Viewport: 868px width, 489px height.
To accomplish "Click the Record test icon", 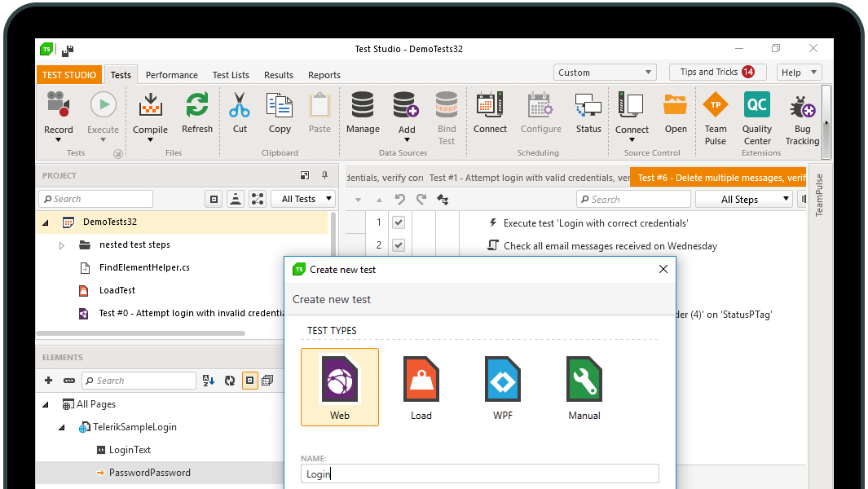I will 58,104.
